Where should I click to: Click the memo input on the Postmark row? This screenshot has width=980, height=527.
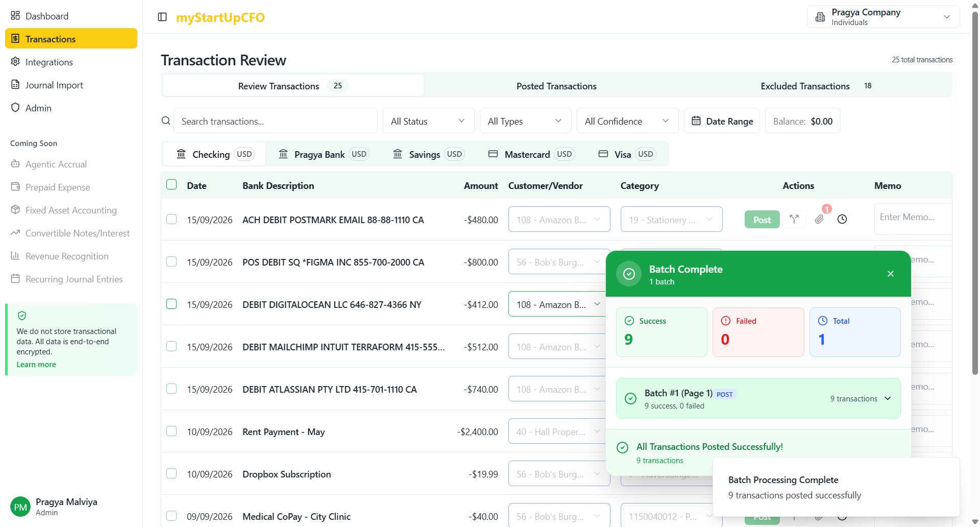(913, 219)
